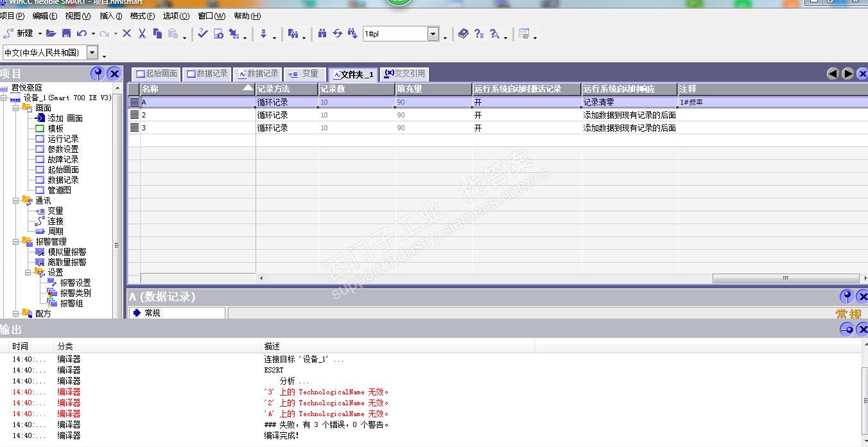Open the 插入(I) menu
The height and width of the screenshot is (447, 868).
(110, 16)
